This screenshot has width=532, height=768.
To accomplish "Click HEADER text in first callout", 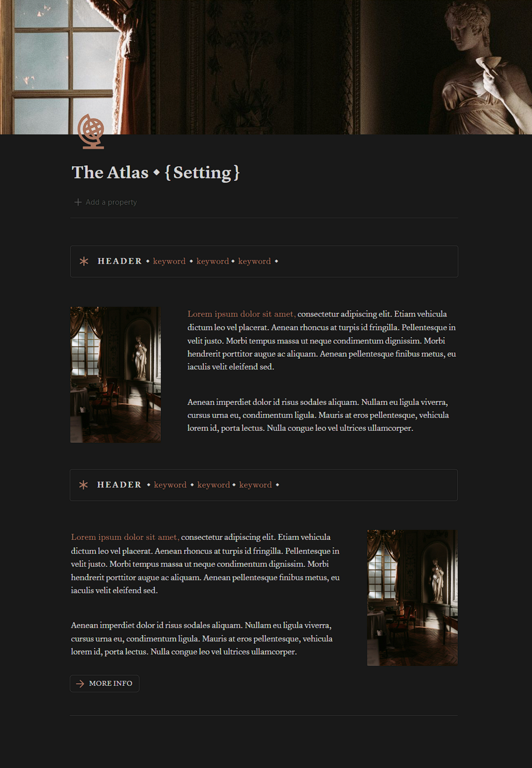I will (x=120, y=261).
